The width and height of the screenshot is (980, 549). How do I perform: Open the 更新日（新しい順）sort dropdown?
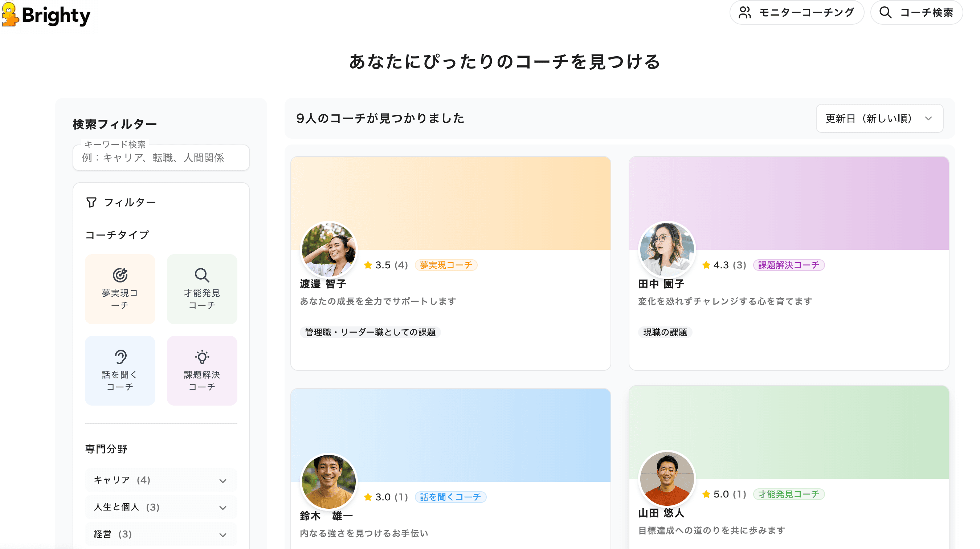pos(879,118)
